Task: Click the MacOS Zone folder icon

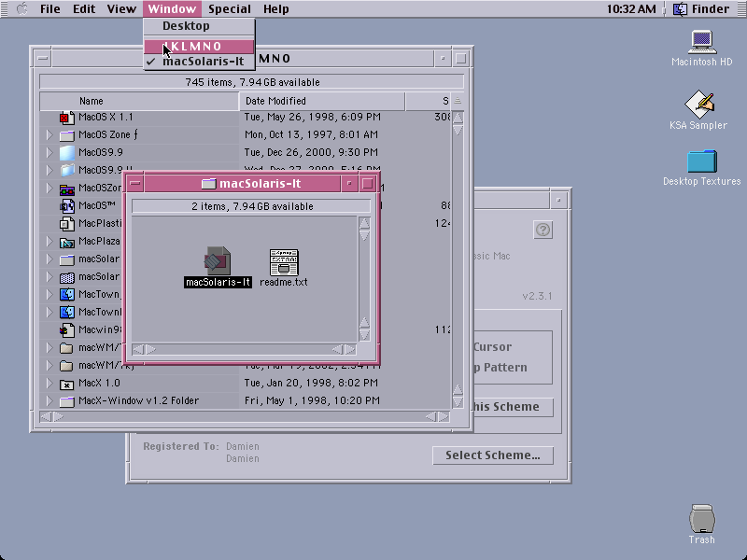Action: (66, 135)
